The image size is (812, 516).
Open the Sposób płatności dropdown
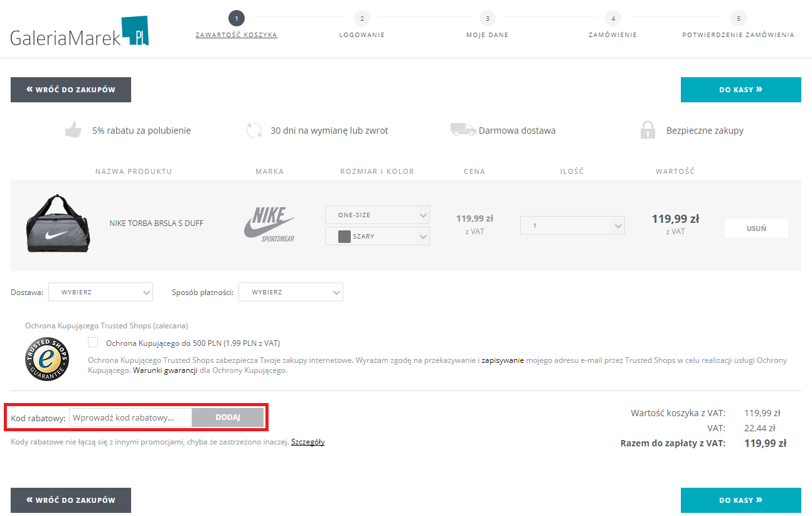[x=291, y=292]
